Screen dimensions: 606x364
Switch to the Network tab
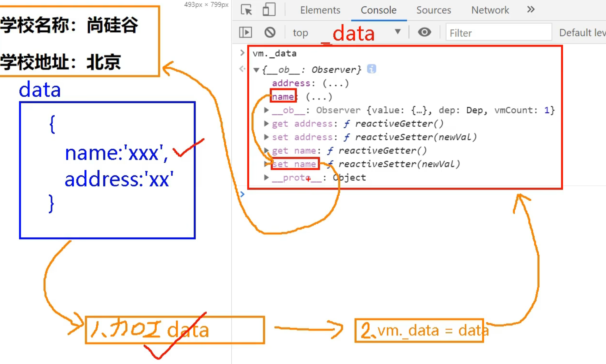490,10
